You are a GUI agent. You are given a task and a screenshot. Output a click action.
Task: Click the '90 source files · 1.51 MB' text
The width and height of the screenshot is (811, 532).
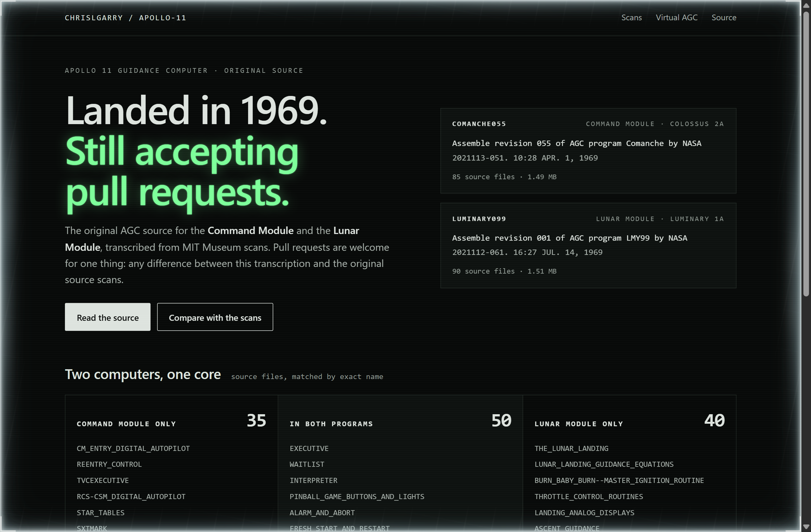(504, 271)
